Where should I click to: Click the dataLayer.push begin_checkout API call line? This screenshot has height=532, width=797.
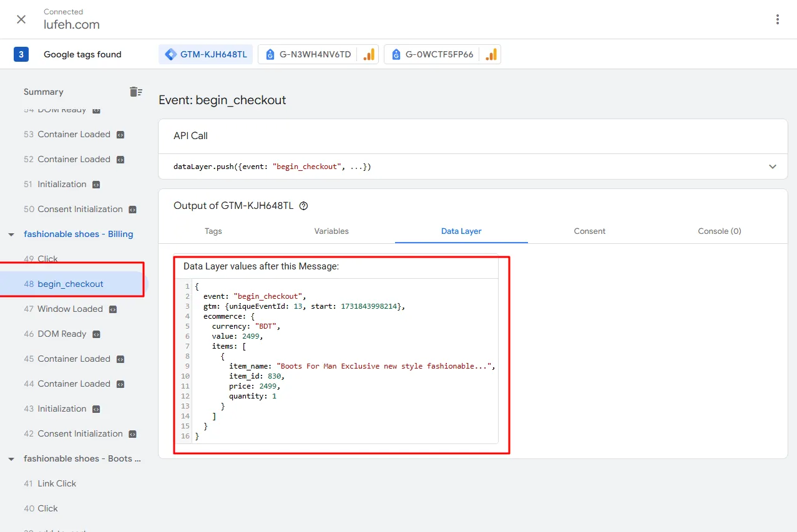(272, 167)
